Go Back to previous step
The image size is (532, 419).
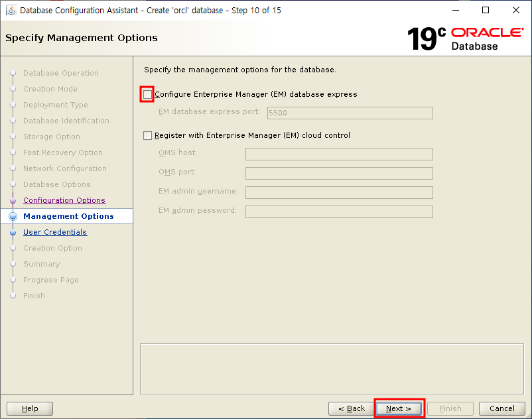point(351,408)
